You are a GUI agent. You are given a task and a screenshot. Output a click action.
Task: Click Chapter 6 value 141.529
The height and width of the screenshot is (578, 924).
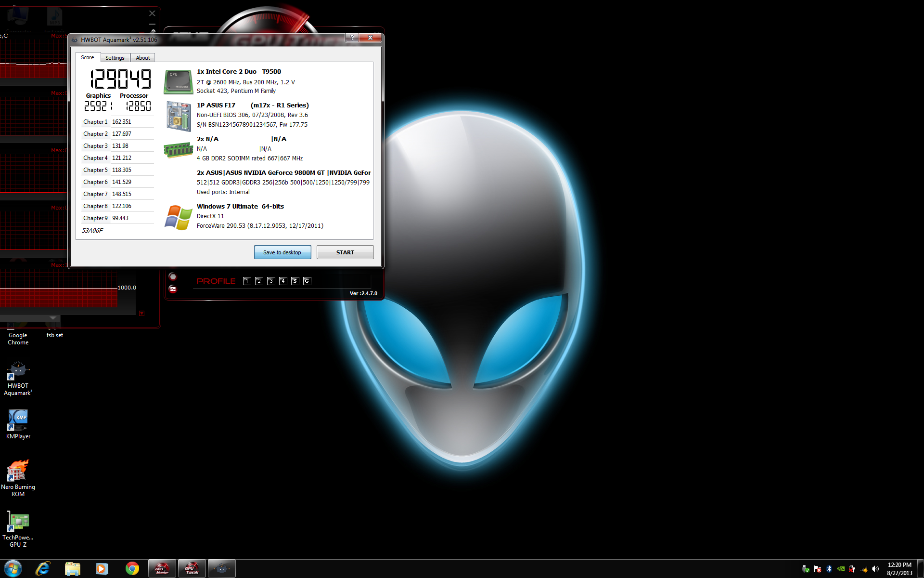[x=122, y=182]
